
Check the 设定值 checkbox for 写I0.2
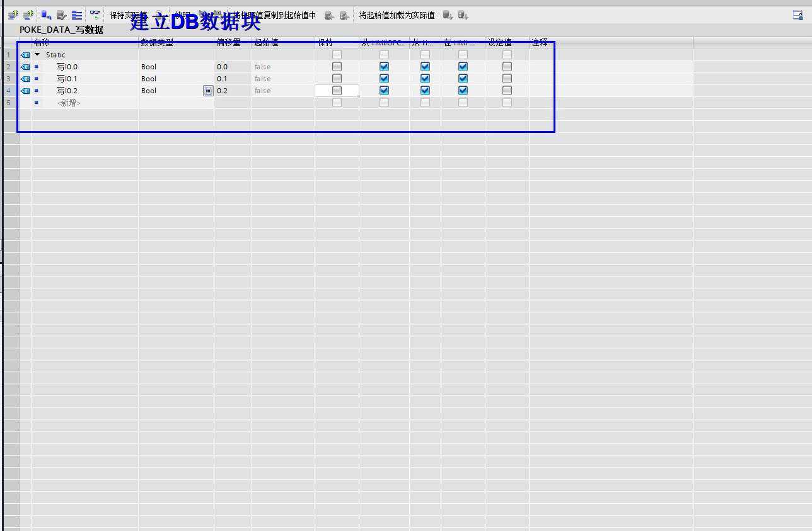tap(507, 91)
